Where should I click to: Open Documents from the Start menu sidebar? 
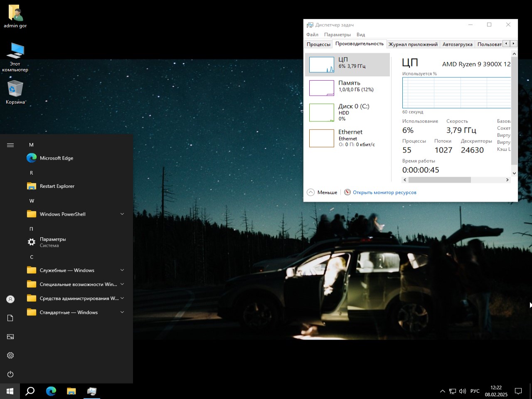click(10, 318)
